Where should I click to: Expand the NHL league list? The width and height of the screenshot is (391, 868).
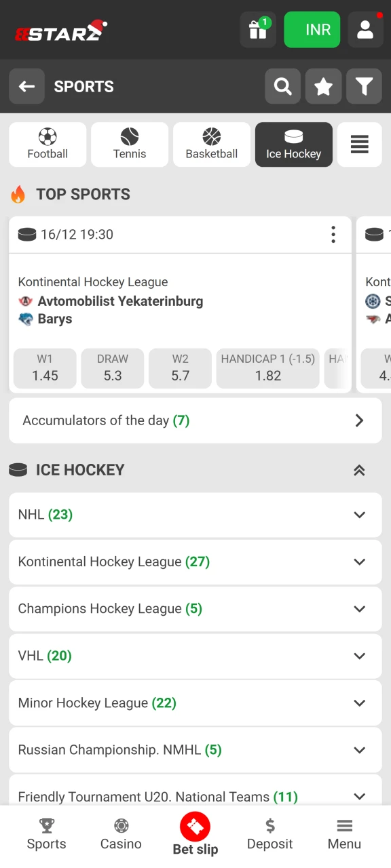(195, 515)
